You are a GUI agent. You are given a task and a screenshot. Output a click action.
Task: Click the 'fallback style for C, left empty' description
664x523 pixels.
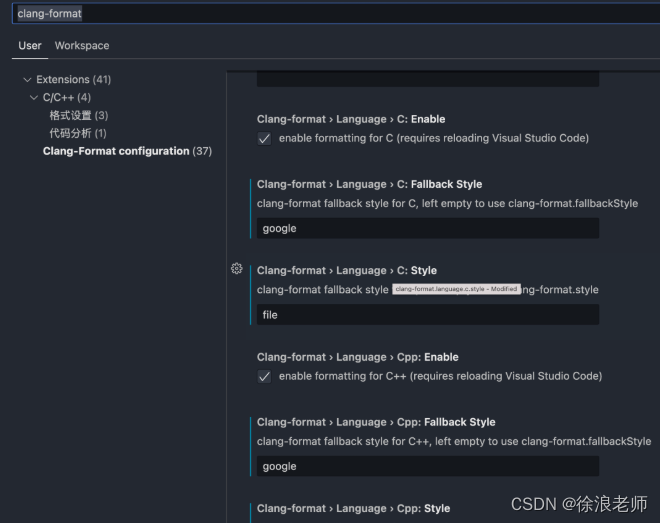(447, 204)
